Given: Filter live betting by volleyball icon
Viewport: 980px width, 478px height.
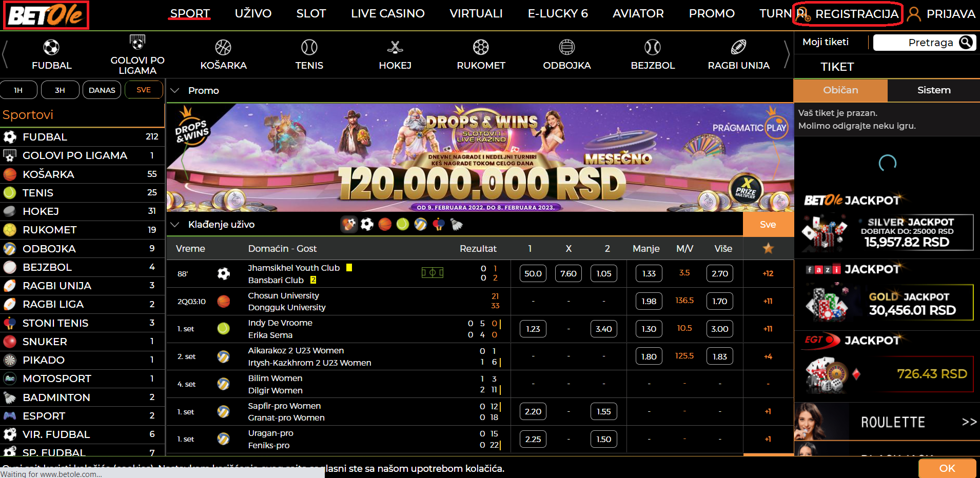Looking at the screenshot, I should [421, 224].
